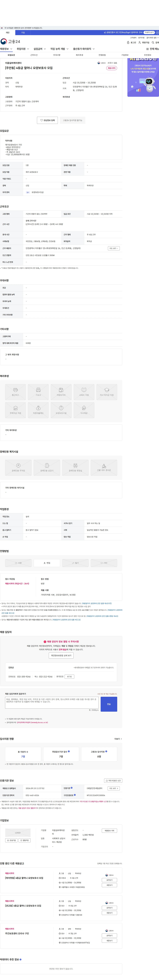Click 요약보기 for [북아현동] 4등급 posting
This screenshot has height=980, width=159.
point(110,880)
